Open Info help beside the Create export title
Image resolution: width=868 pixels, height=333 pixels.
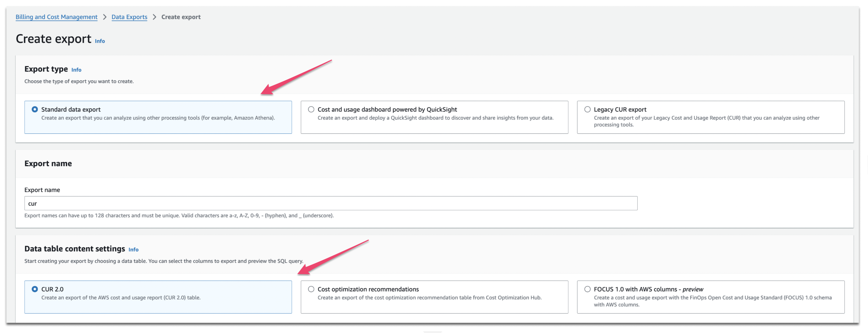(x=100, y=41)
